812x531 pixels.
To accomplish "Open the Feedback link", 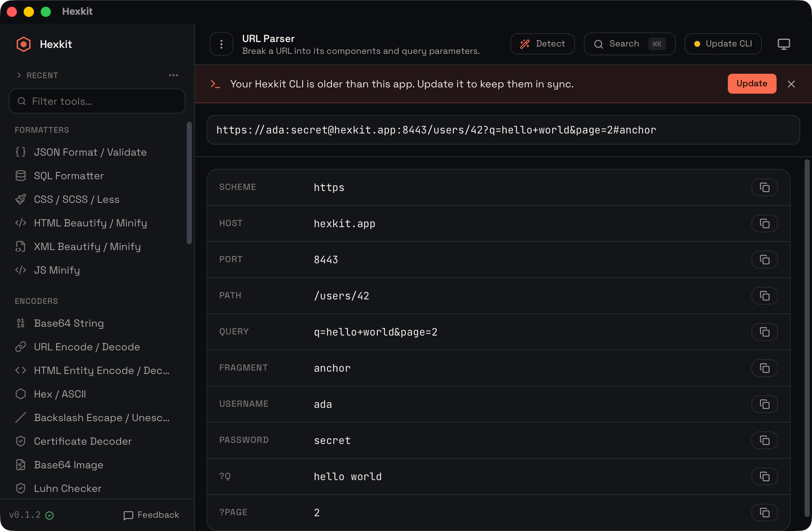I will pyautogui.click(x=151, y=515).
